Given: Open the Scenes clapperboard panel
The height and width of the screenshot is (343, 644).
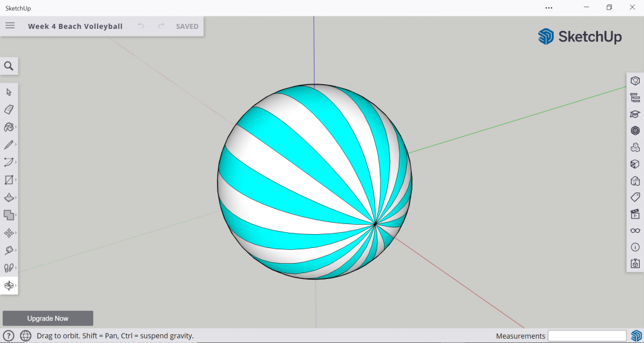Looking at the screenshot, I should 635,214.
